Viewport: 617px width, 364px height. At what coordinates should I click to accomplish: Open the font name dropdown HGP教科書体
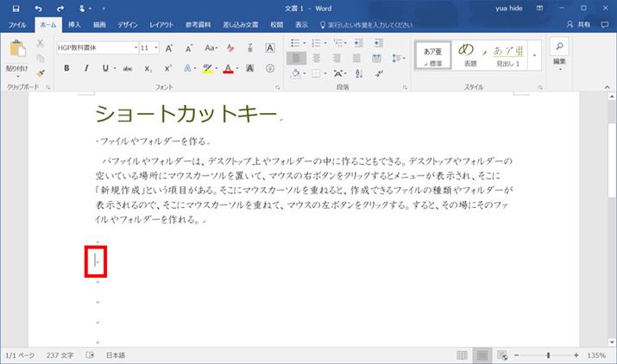[135, 48]
